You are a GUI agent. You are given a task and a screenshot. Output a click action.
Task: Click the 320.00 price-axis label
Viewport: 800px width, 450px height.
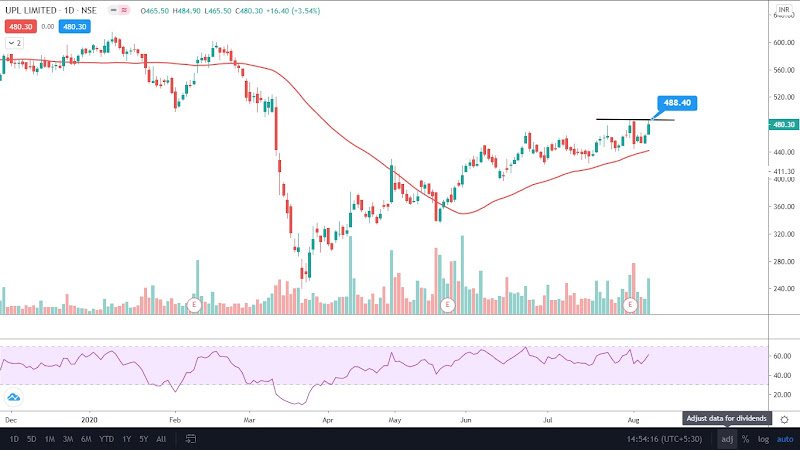784,234
